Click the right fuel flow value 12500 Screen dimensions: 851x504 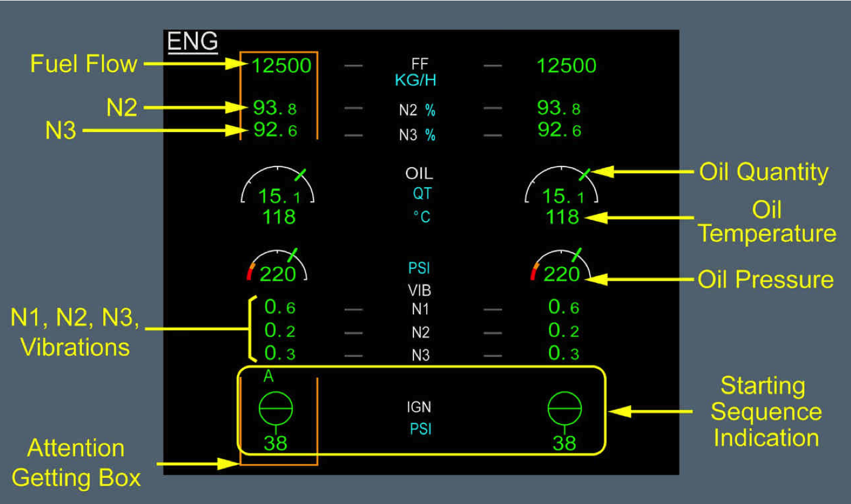[566, 65]
